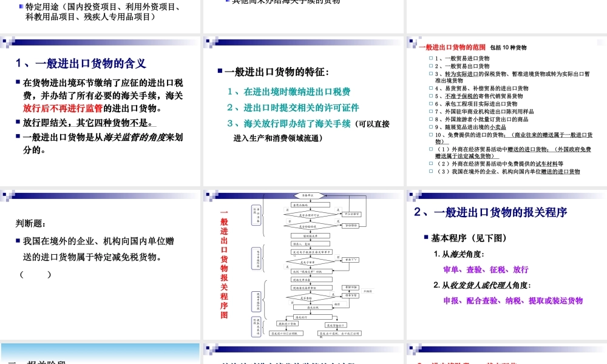Viewport: 607px width, 364px height.
Task: Click the label 判断题:
Action: click(x=30, y=224)
